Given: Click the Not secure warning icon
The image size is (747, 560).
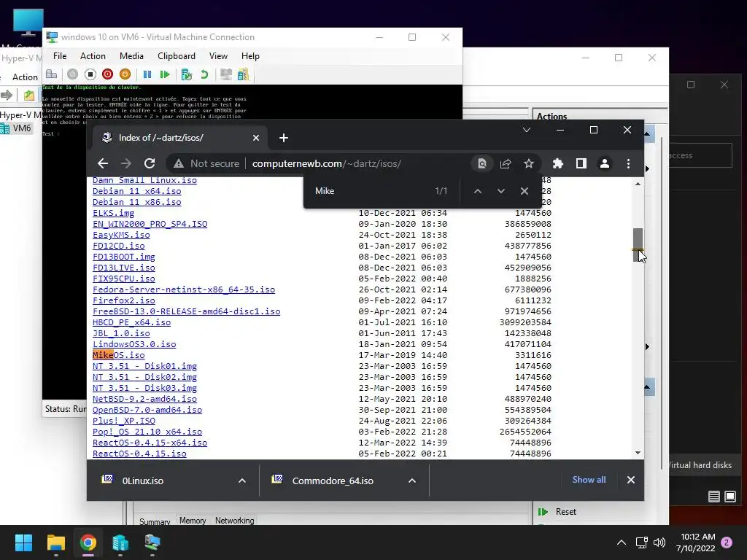Looking at the screenshot, I should point(179,164).
